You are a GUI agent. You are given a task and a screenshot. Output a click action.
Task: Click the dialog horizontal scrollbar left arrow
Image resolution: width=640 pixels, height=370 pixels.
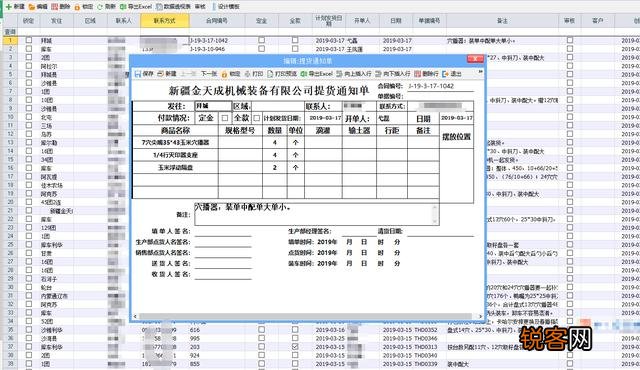pyautogui.click(x=135, y=317)
